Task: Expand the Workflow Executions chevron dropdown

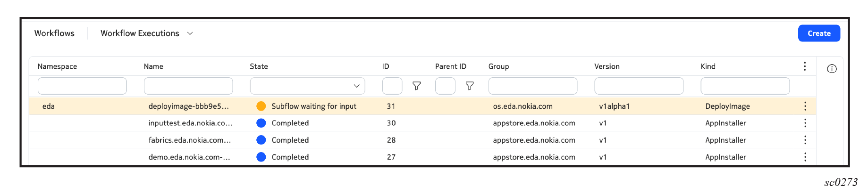Action: [x=190, y=33]
